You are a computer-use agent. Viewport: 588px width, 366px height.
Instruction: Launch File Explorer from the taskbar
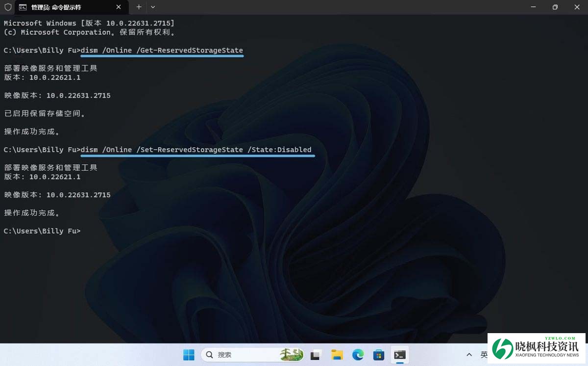pyautogui.click(x=337, y=355)
